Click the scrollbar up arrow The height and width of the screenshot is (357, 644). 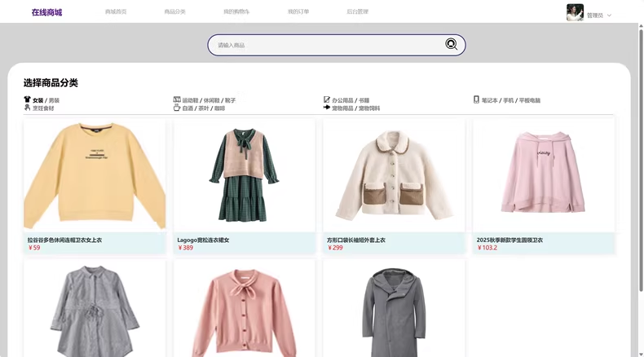[x=641, y=26]
